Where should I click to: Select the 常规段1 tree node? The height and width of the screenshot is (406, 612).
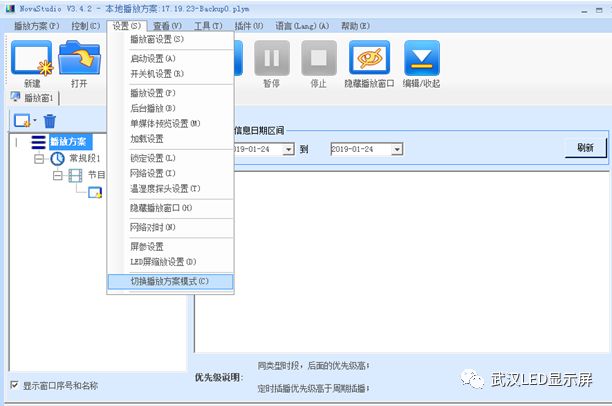[85, 158]
